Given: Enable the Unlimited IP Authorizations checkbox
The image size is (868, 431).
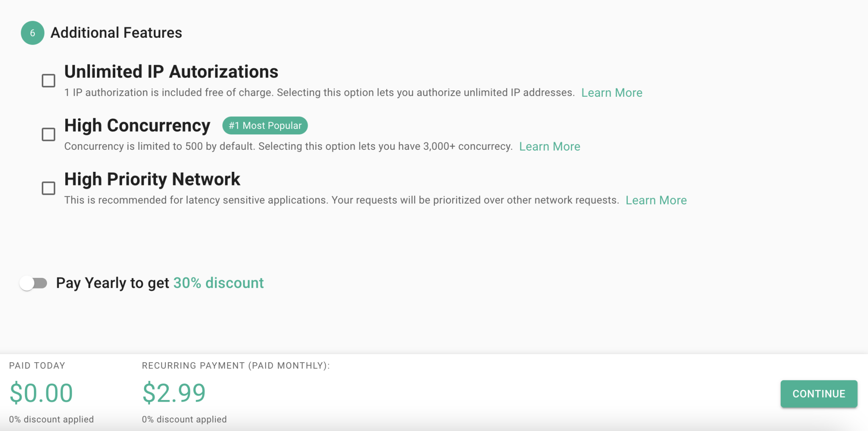Looking at the screenshot, I should pos(49,81).
